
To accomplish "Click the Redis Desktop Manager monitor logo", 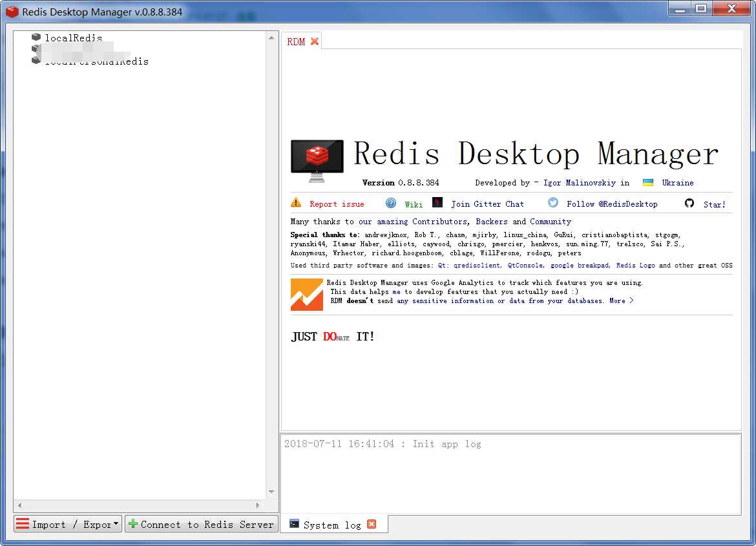I will pyautogui.click(x=317, y=161).
